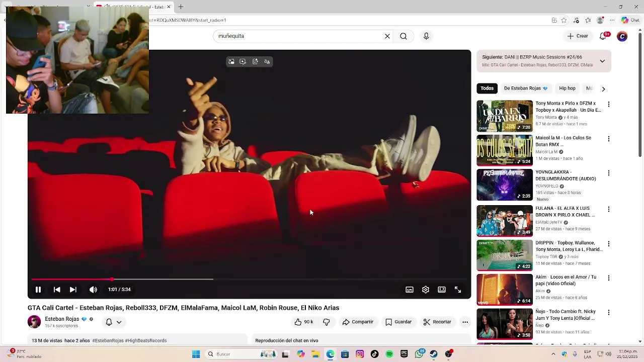Screen dimensions: 644x362
Task: Mute the video volume
Action: pyautogui.click(x=93, y=290)
